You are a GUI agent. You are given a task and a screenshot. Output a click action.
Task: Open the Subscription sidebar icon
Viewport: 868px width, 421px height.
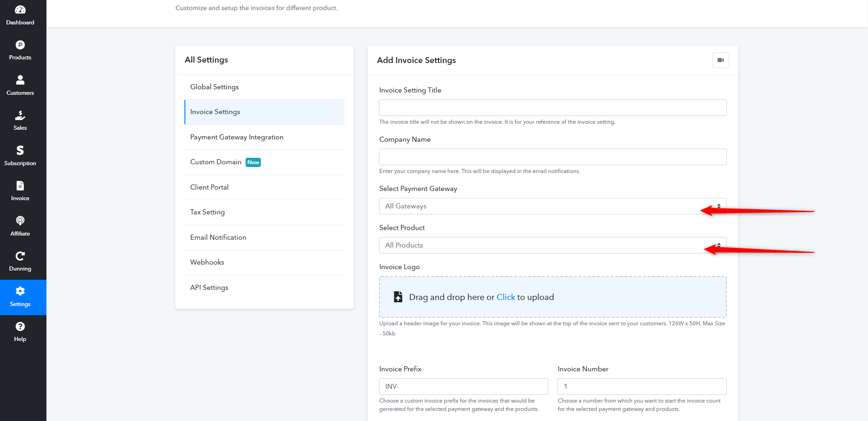(20, 150)
